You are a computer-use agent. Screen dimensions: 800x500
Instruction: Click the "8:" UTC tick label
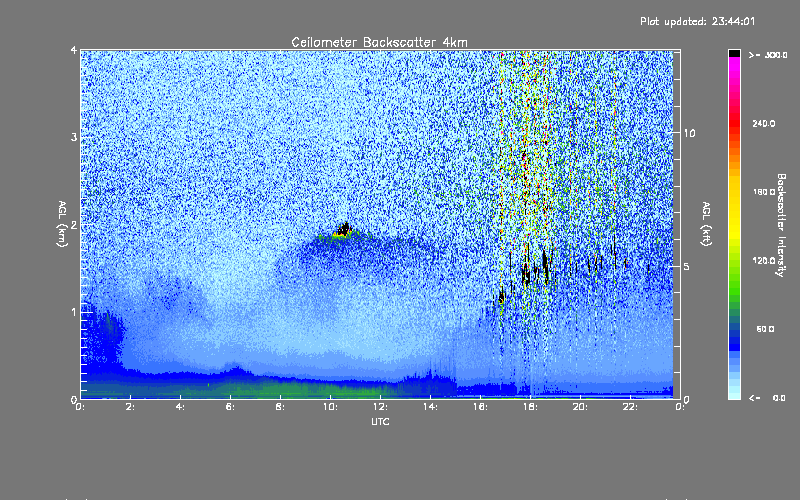(x=281, y=407)
